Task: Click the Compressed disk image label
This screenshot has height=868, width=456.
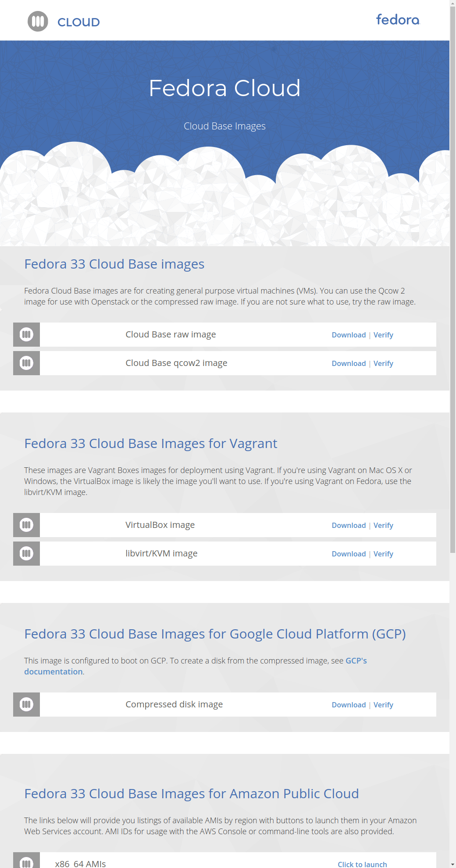Action: 174,704
